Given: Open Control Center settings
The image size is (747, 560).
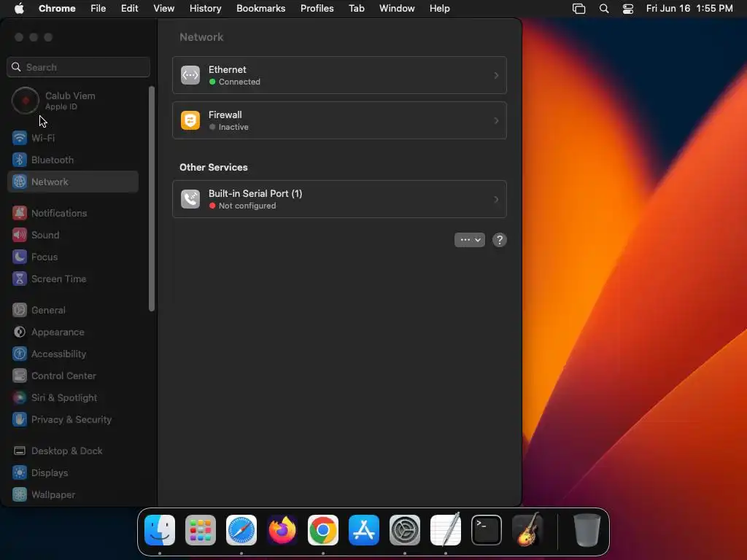Looking at the screenshot, I should point(73,376).
